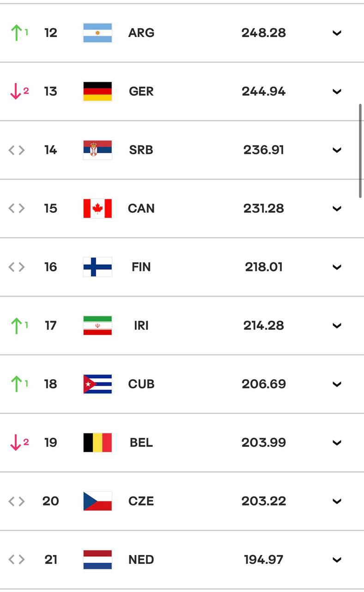Click the Canada flag icon
This screenshot has width=364, height=592.
(97, 209)
